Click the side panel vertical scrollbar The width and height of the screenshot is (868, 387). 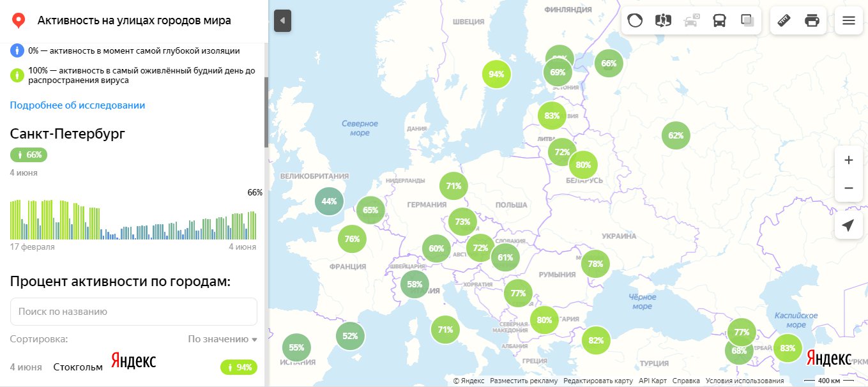click(266, 112)
